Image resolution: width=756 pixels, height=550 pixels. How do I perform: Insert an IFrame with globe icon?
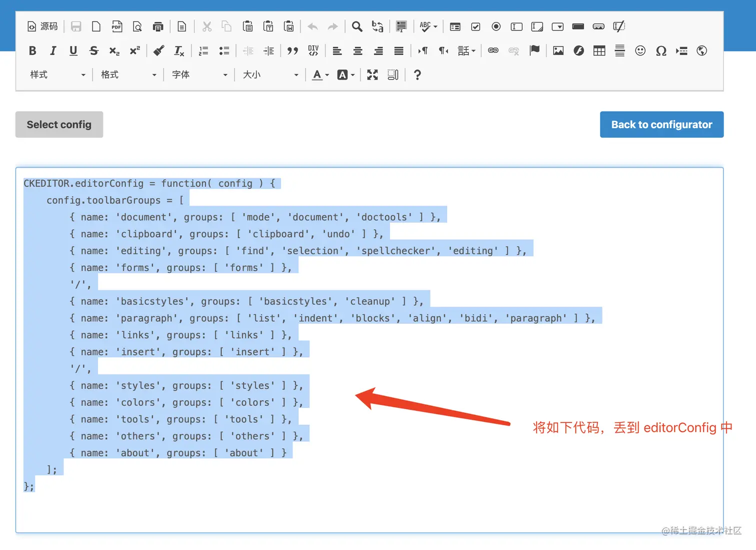click(x=702, y=51)
